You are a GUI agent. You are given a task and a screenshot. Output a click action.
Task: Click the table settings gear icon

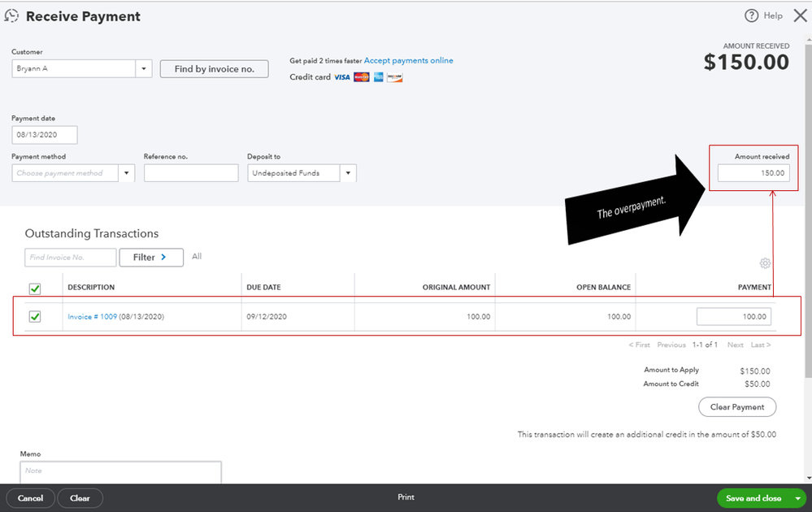point(765,263)
